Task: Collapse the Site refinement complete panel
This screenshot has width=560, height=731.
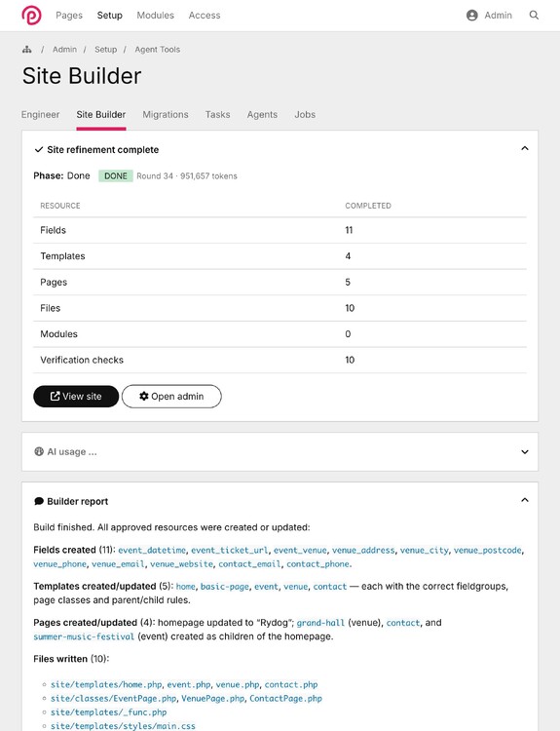Action: click(525, 148)
